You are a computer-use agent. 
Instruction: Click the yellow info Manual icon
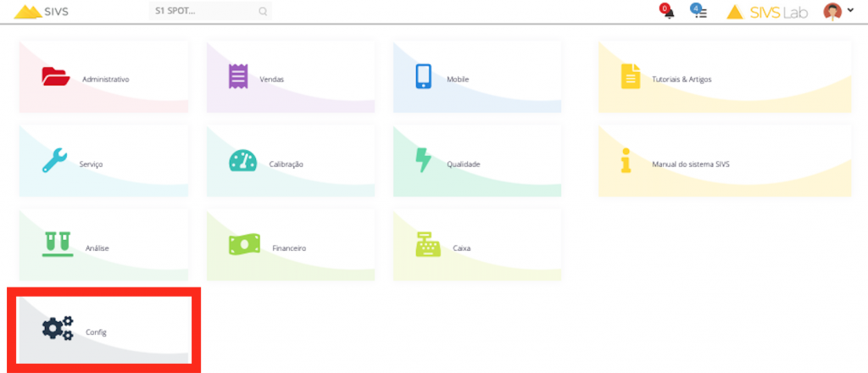[626, 160]
